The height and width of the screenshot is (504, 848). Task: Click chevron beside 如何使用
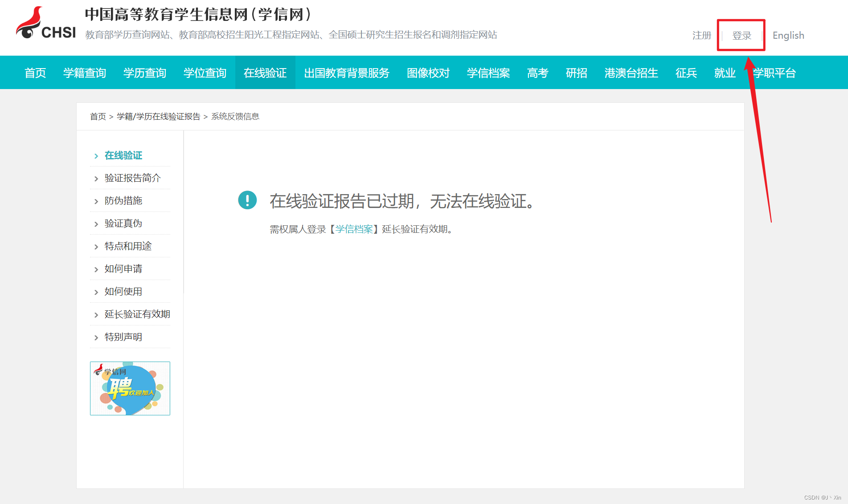click(96, 292)
